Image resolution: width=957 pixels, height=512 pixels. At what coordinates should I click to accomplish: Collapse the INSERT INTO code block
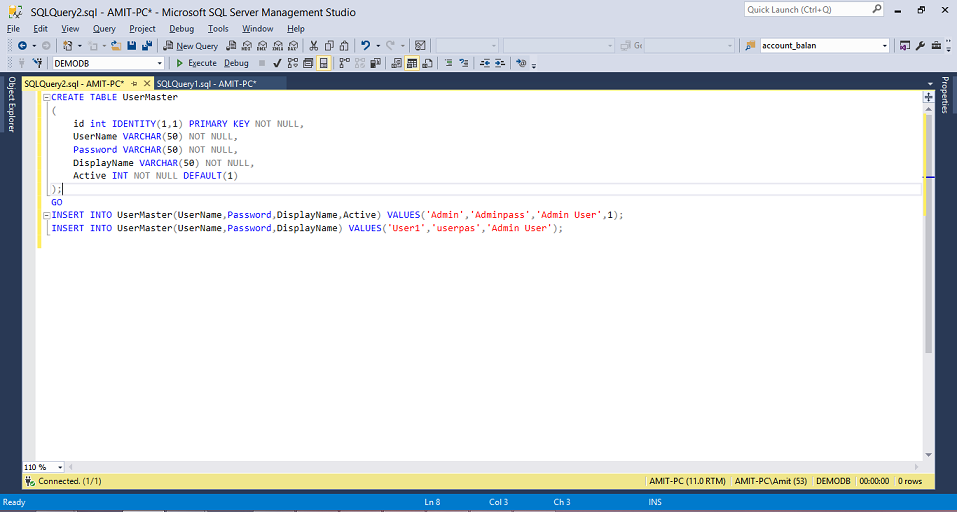(46, 215)
